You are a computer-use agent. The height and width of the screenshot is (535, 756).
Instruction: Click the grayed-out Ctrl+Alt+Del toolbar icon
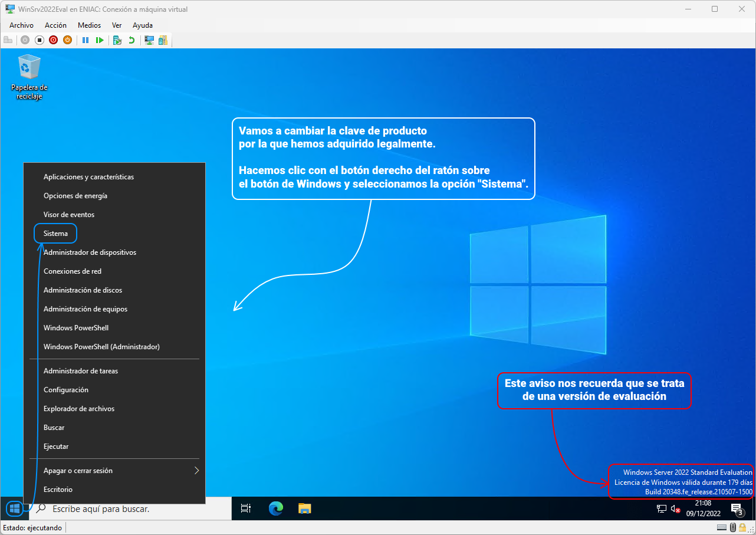pos(8,40)
